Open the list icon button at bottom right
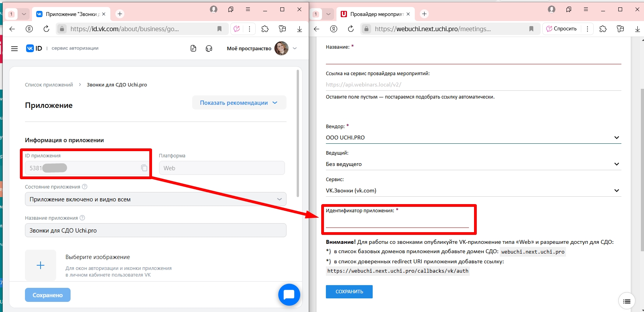The image size is (644, 312). pyautogui.click(x=627, y=301)
